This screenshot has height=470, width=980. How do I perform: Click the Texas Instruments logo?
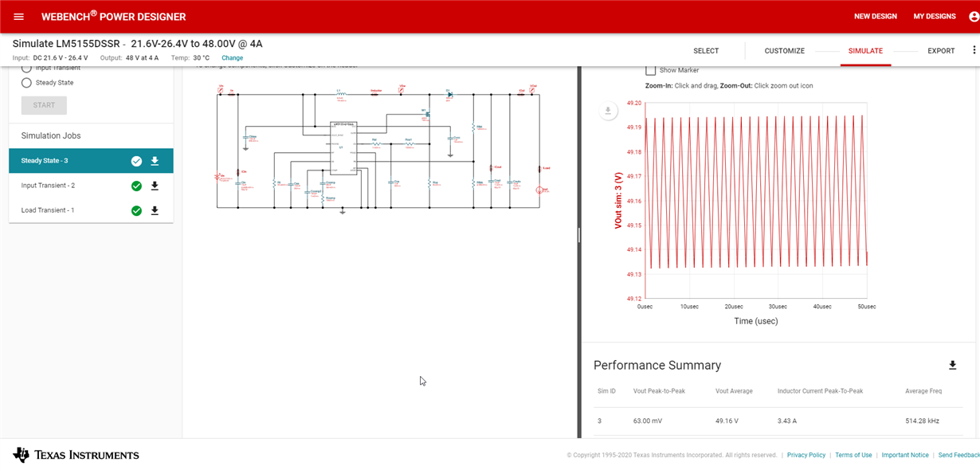[x=76, y=455]
